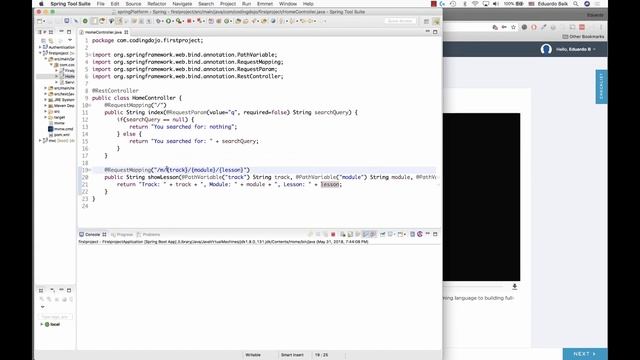This screenshot has width=640, height=360.
Task: Expand the target folder
Action: click(x=46, y=117)
